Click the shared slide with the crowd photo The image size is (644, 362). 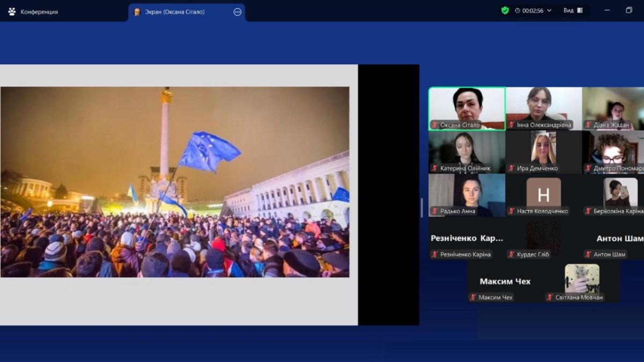pyautogui.click(x=175, y=182)
